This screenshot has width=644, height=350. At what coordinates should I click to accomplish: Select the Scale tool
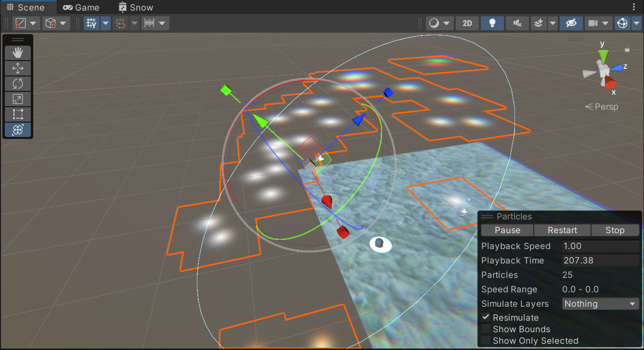18,99
